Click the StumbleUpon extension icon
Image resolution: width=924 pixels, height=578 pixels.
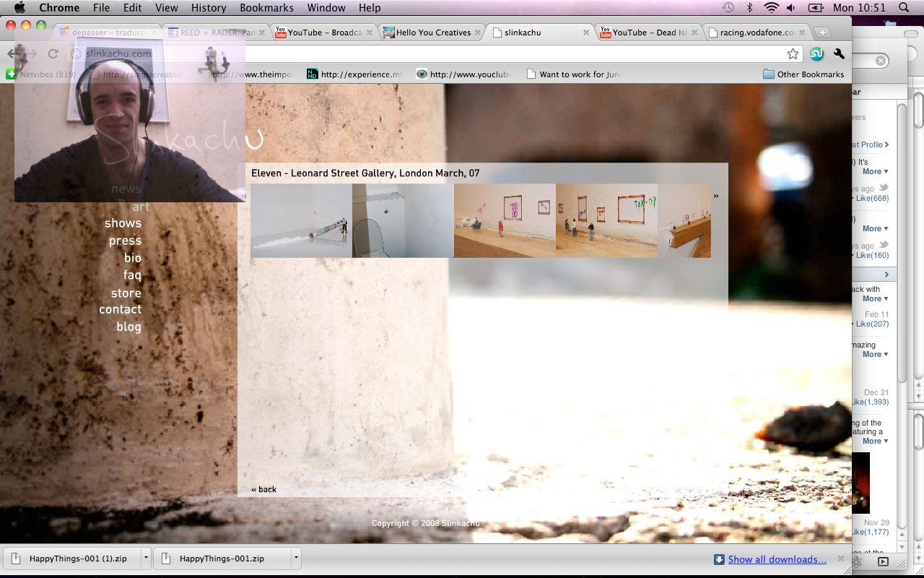(816, 54)
